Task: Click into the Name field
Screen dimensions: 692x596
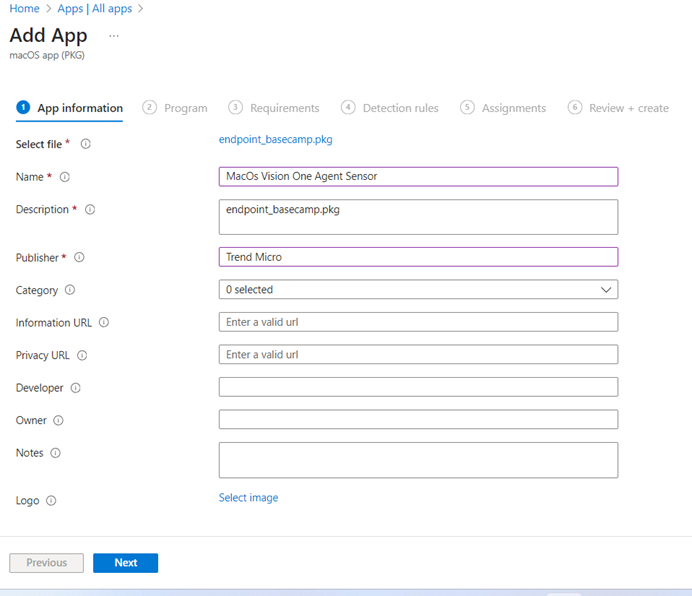Action: [418, 177]
